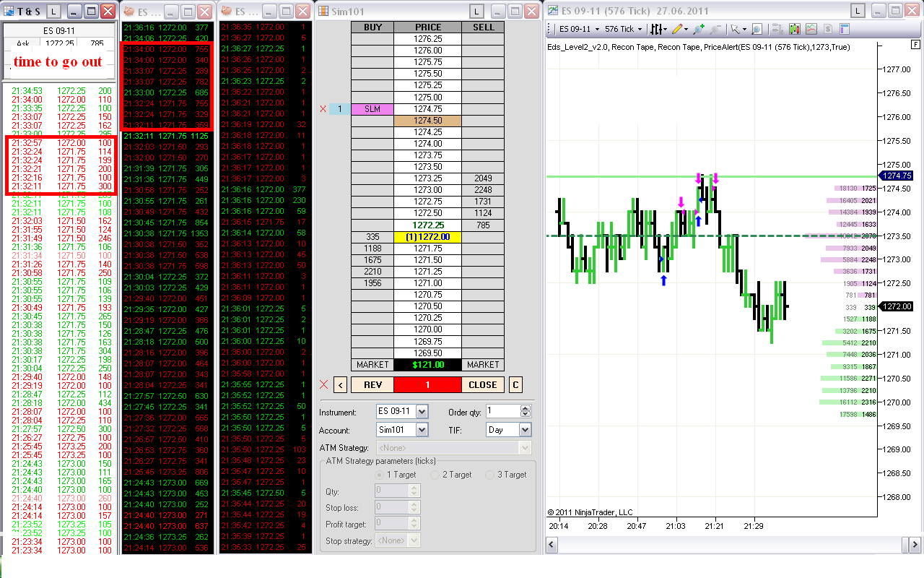
Task: Open the ATM Strategy dropdown
Action: [x=525, y=448]
